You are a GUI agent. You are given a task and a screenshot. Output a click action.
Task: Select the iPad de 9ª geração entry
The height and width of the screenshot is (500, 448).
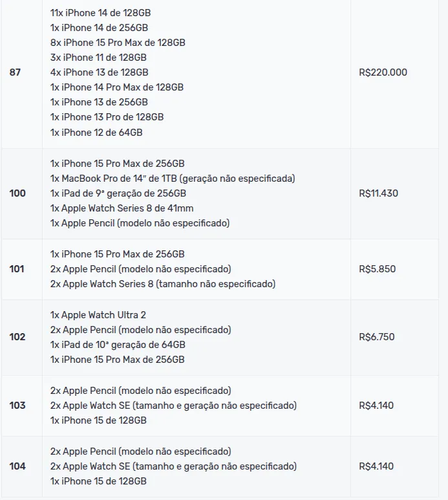[x=118, y=193]
